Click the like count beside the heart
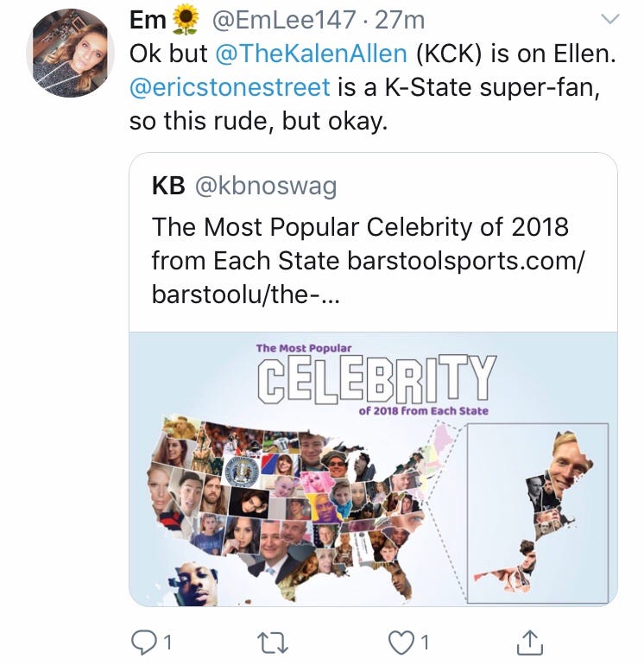 [x=424, y=642]
